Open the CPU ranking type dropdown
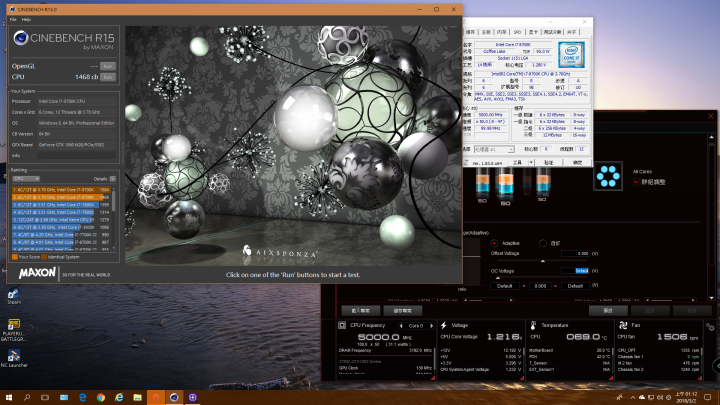 [26, 179]
